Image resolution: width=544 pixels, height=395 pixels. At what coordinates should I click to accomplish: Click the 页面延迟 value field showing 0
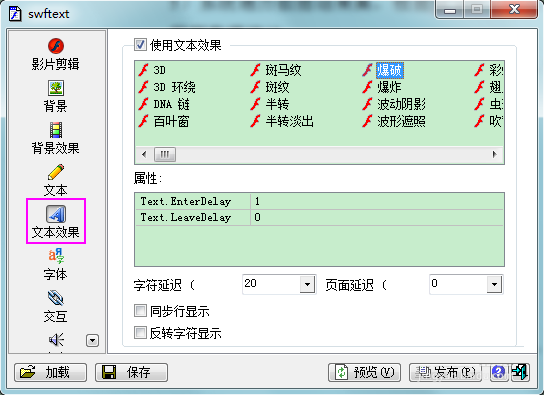pyautogui.click(x=459, y=284)
